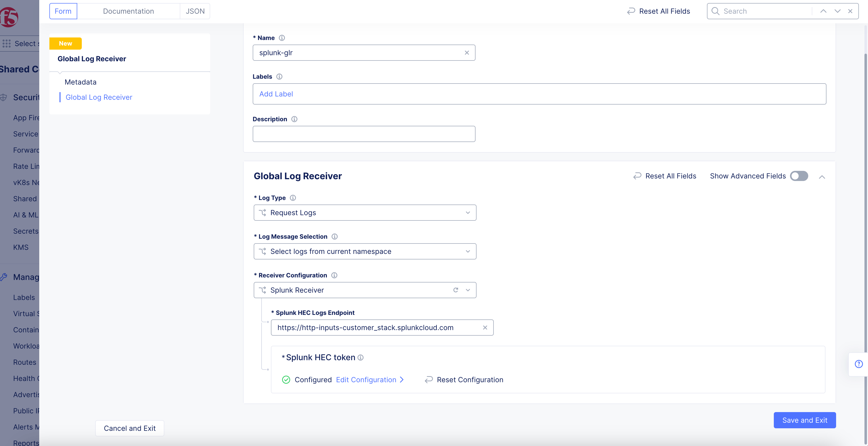Image resolution: width=868 pixels, height=446 pixels.
Task: Click the Description input field
Action: tap(364, 134)
